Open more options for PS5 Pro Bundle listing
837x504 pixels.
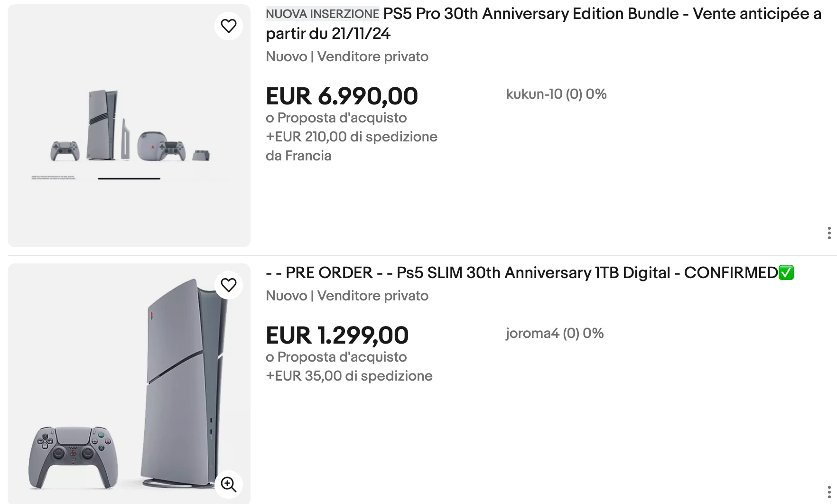(x=829, y=233)
